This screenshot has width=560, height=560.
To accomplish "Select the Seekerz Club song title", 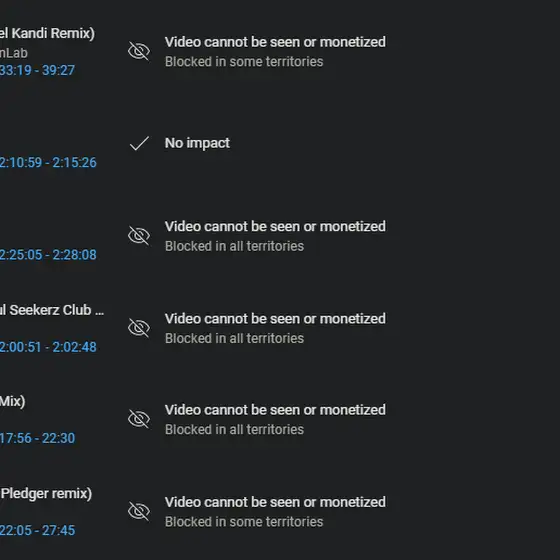I will click(x=52, y=310).
